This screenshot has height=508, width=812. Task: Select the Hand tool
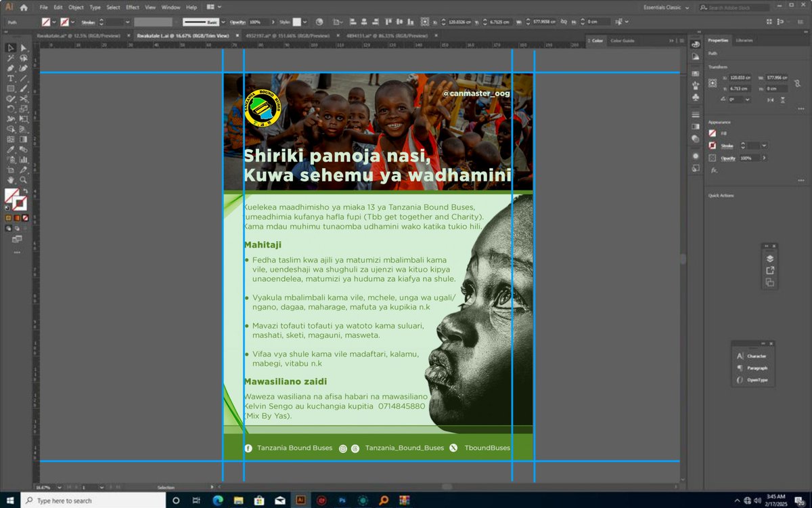click(11, 179)
